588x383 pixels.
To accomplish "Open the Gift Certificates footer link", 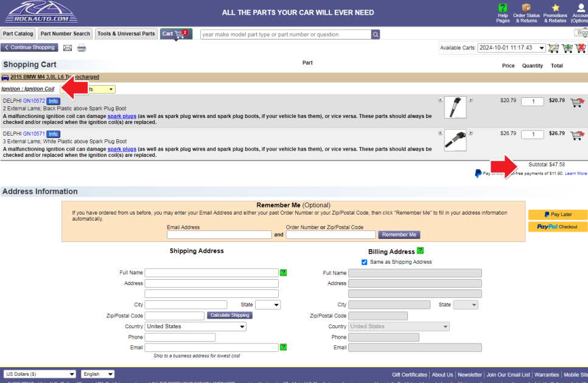I will [x=410, y=374].
